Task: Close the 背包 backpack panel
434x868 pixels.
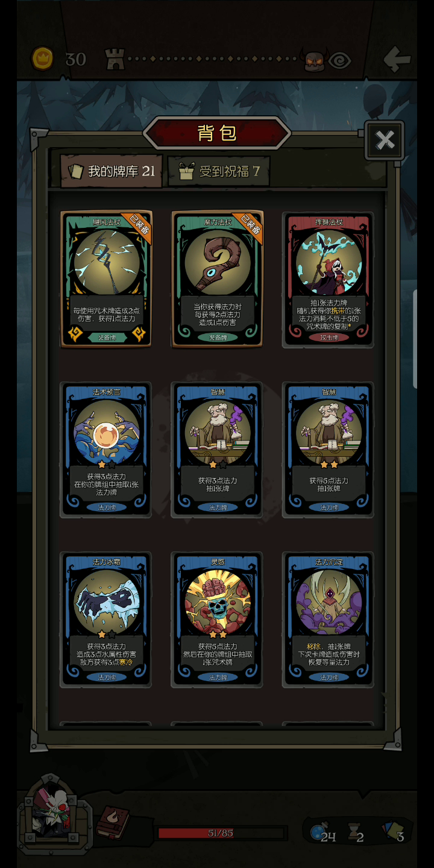Action: pos(384,140)
